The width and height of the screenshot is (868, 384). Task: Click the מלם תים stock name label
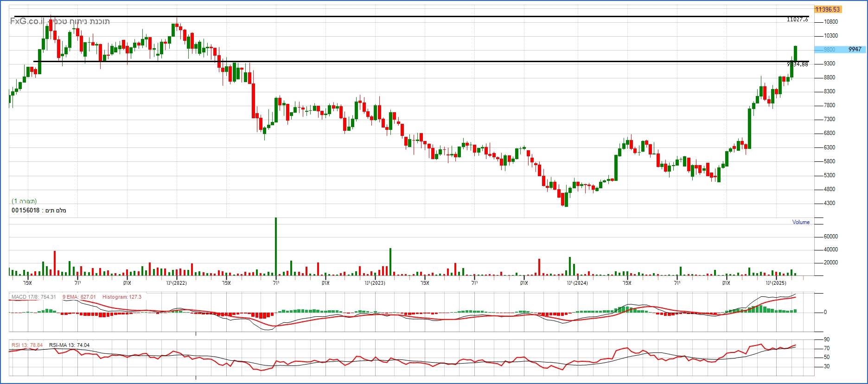point(39,211)
